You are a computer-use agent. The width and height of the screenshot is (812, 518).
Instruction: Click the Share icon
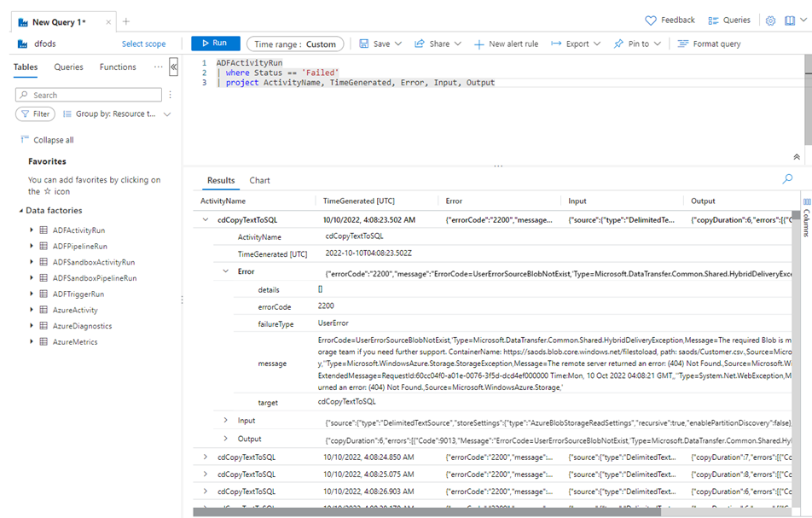coord(420,44)
